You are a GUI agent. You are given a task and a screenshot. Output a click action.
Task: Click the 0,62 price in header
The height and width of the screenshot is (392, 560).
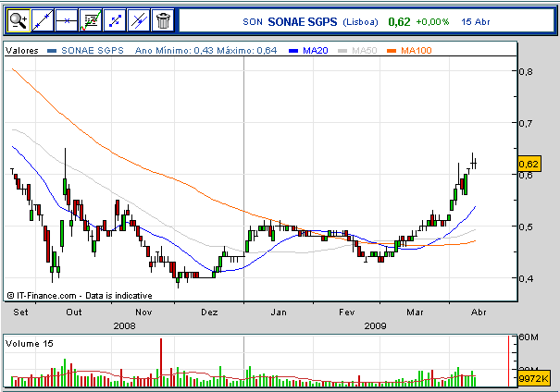399,22
